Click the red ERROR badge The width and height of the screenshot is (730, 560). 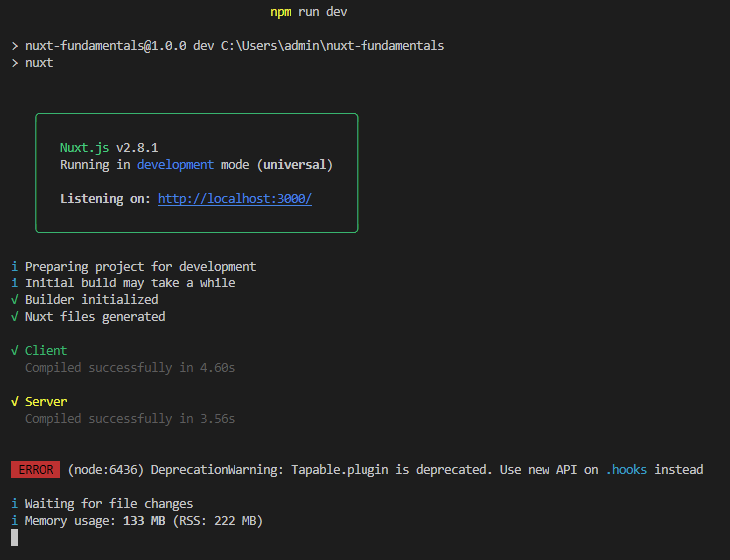35,470
